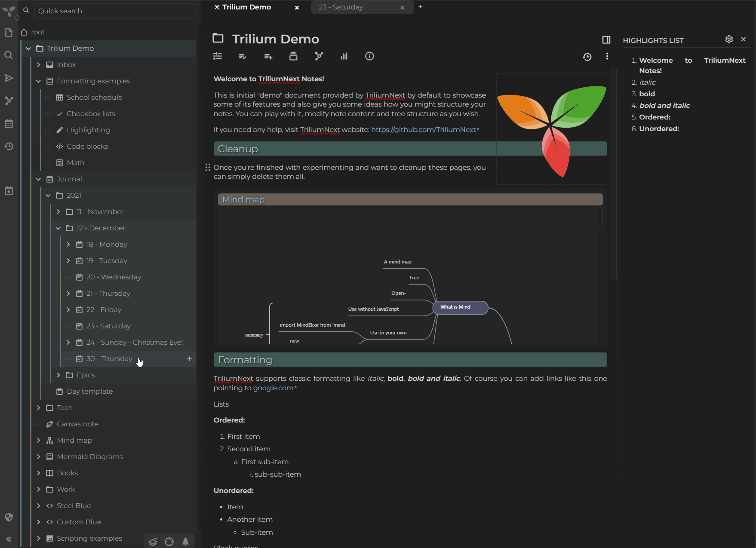Viewport: 756px width, 548px height.
Task: Click the Trilium leaf logo image
Action: [x=551, y=130]
